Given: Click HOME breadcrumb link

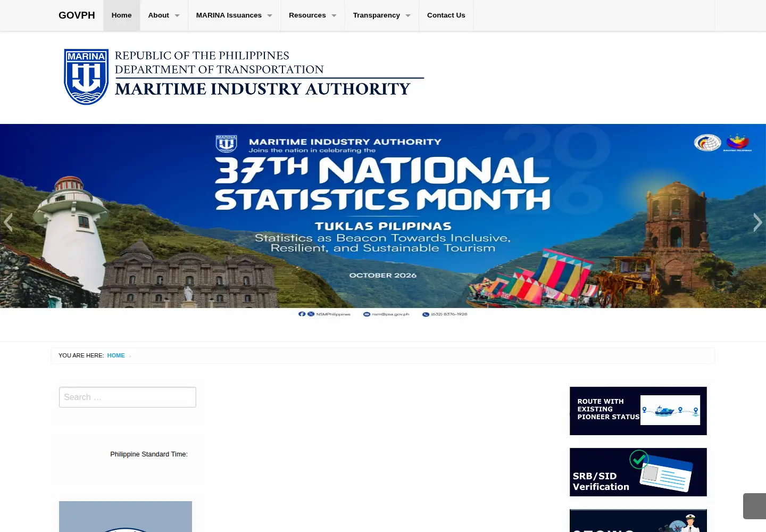Looking at the screenshot, I should tap(116, 355).
